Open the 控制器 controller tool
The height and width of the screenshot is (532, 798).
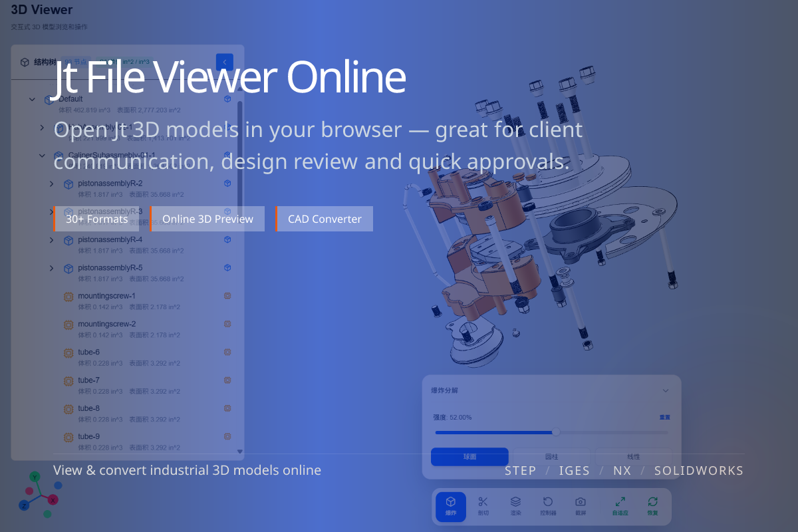(548, 506)
